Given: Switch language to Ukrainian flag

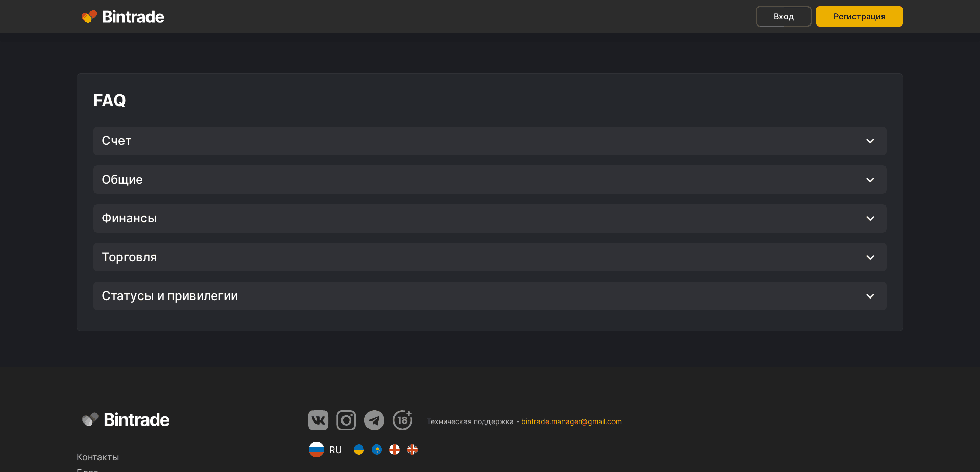Looking at the screenshot, I should [x=359, y=450].
